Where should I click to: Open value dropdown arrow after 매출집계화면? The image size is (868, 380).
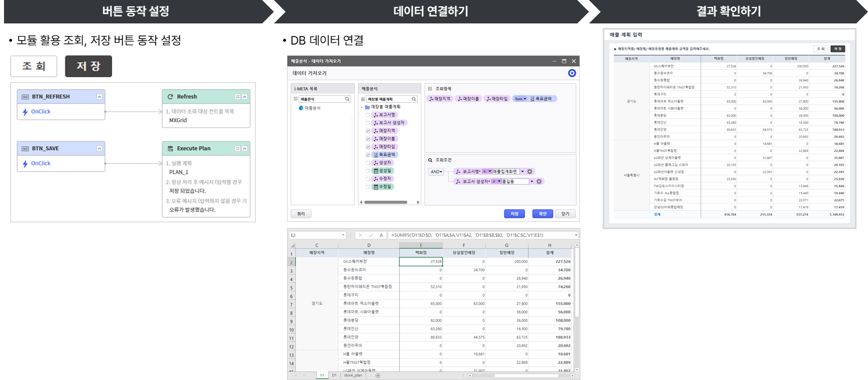point(523,171)
